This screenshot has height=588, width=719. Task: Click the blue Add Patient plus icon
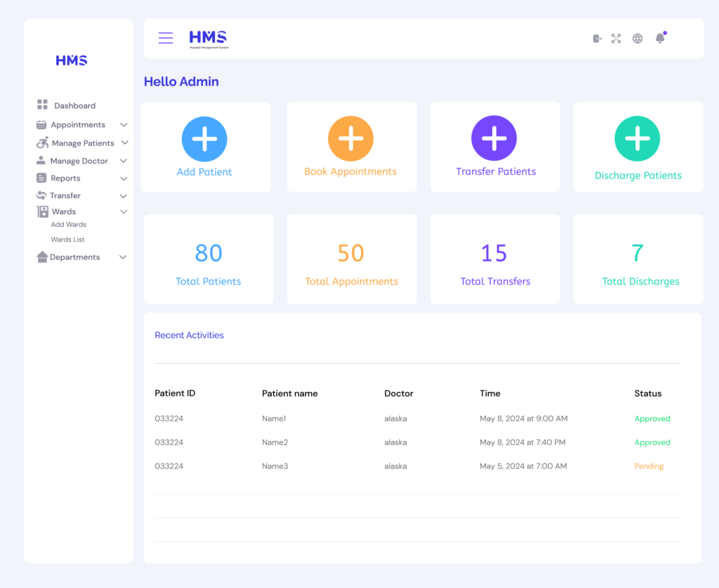click(x=204, y=139)
